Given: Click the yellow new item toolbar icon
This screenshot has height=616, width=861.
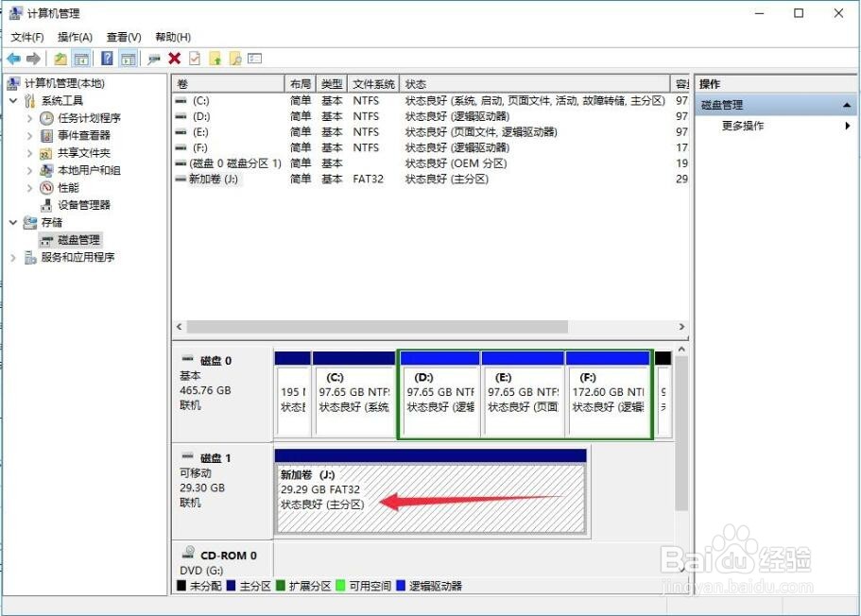Looking at the screenshot, I should coord(215,59).
